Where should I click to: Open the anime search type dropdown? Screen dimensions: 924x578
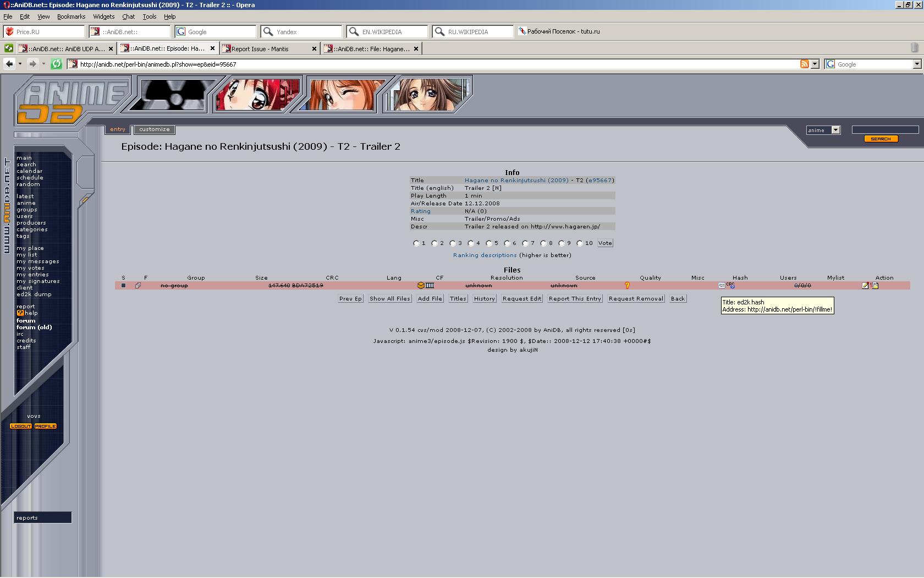point(835,130)
